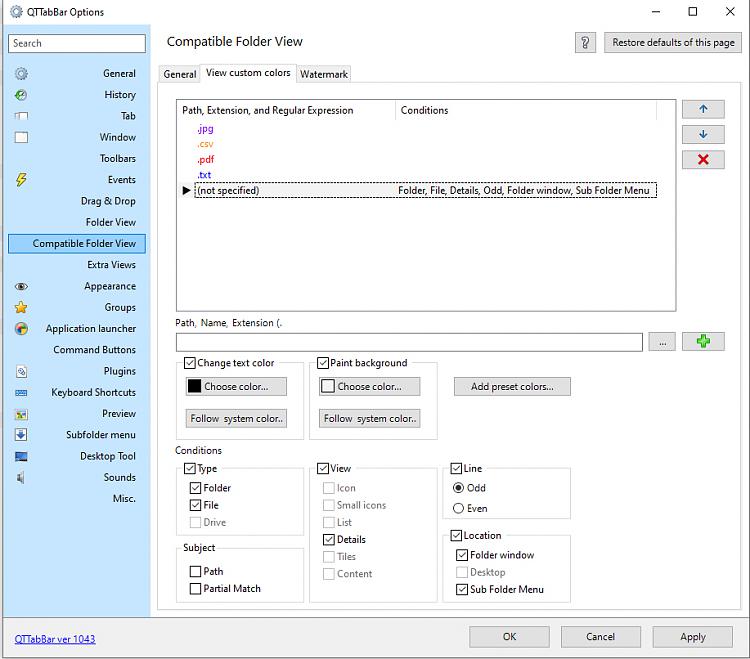The height and width of the screenshot is (659, 750).
Task: Click the Preview picture icon
Action: tap(21, 414)
